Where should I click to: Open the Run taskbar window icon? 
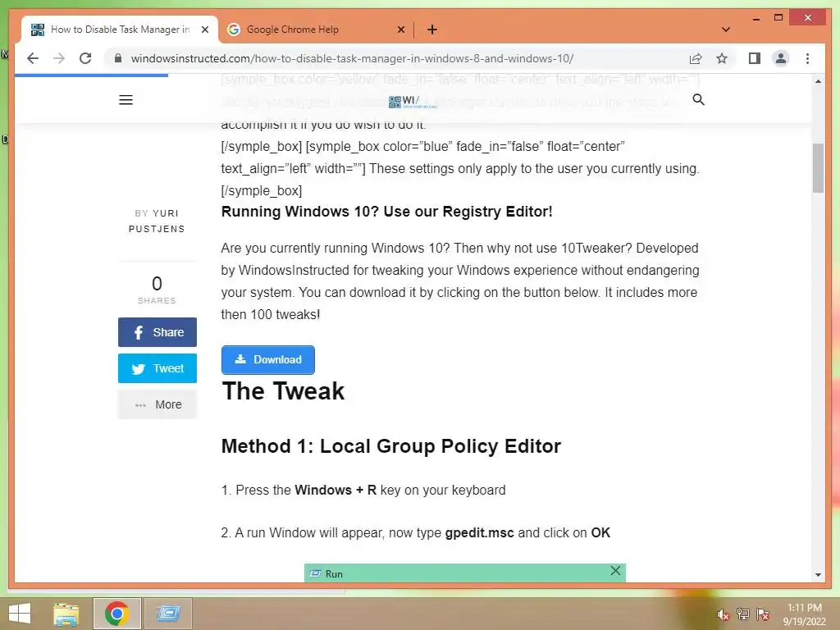(x=168, y=614)
